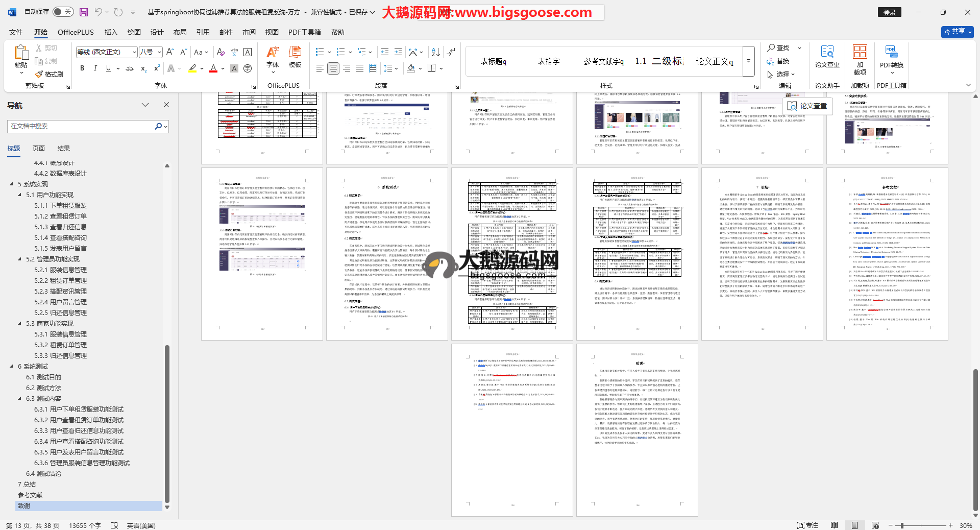Click the 共享 share button
This screenshot has height=530, width=980.
tap(957, 32)
